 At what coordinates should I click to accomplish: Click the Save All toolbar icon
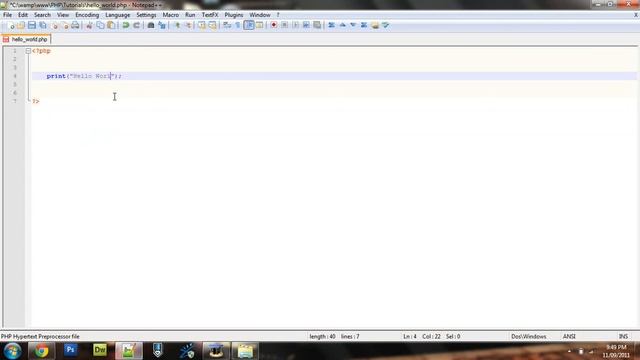(42, 25)
